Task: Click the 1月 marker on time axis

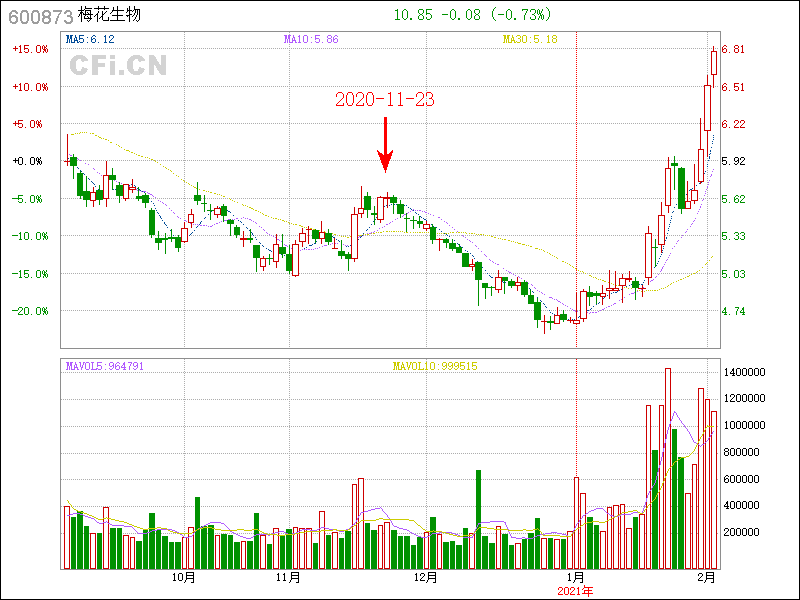Action: click(x=576, y=577)
